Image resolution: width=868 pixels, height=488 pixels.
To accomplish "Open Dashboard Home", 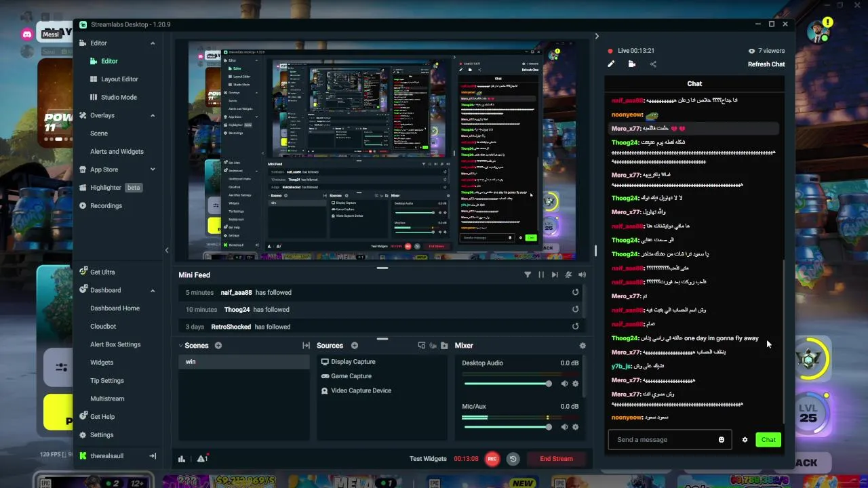I will point(115,308).
